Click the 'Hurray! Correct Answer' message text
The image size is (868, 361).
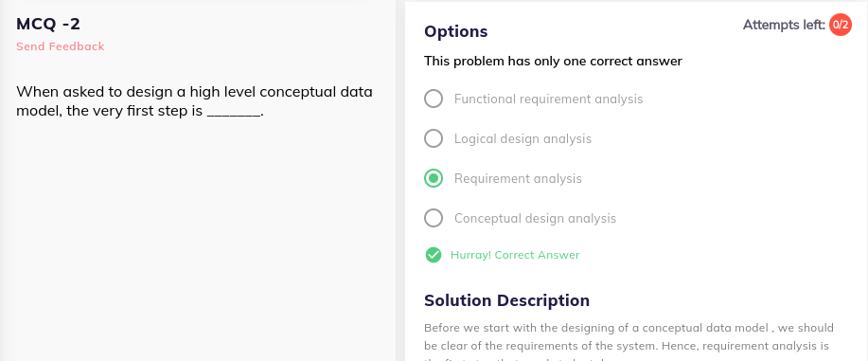click(x=515, y=255)
